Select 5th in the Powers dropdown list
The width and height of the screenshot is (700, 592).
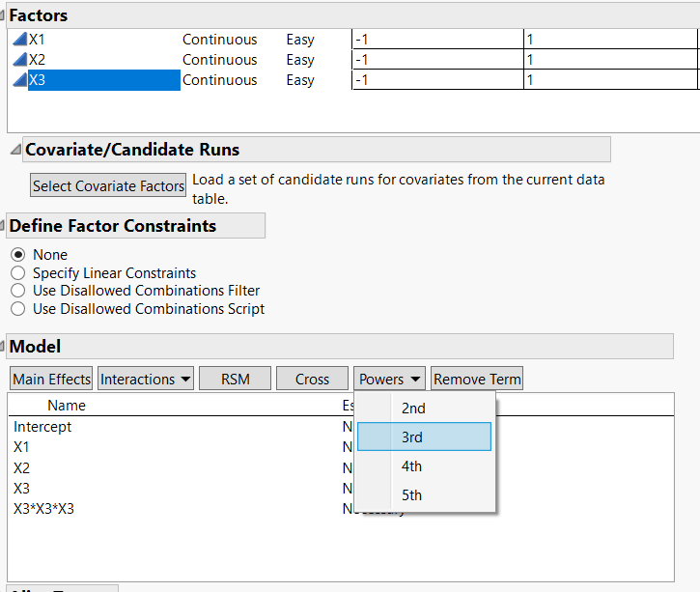413,495
